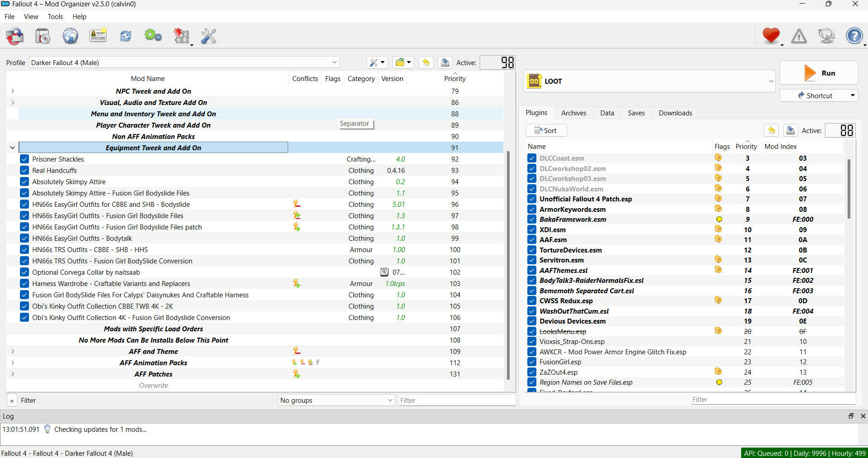The height and width of the screenshot is (458, 868).
Task: Collapse Equipment Tweek and Add On separator
Action: [x=13, y=148]
